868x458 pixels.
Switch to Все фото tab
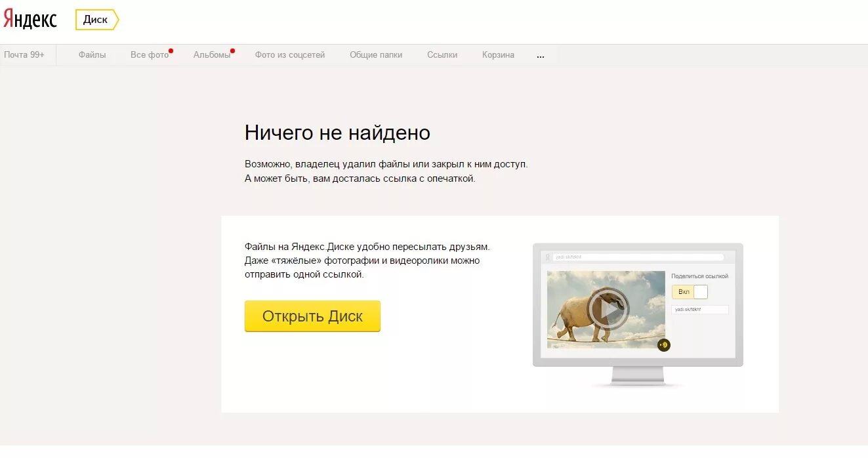click(150, 55)
